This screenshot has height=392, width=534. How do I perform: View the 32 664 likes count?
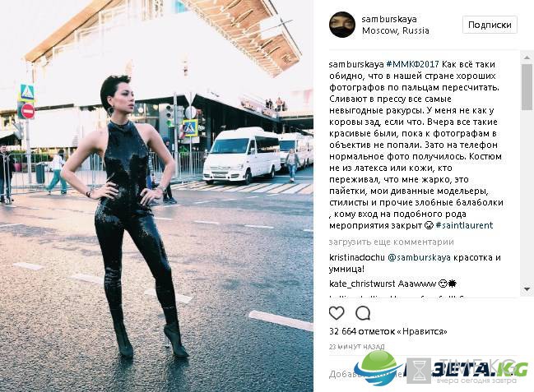pyautogui.click(x=388, y=331)
